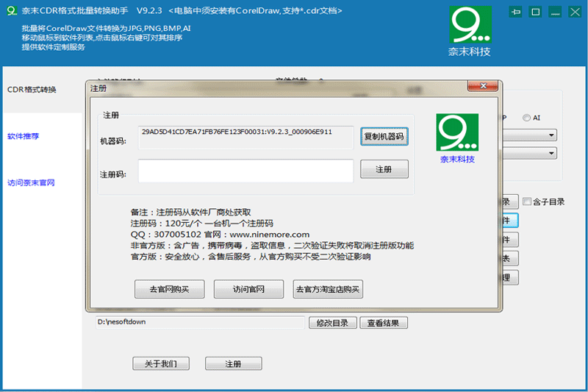588x392 pixels.
Task: Expand the lower dropdown behind the dialog
Action: tap(551, 153)
